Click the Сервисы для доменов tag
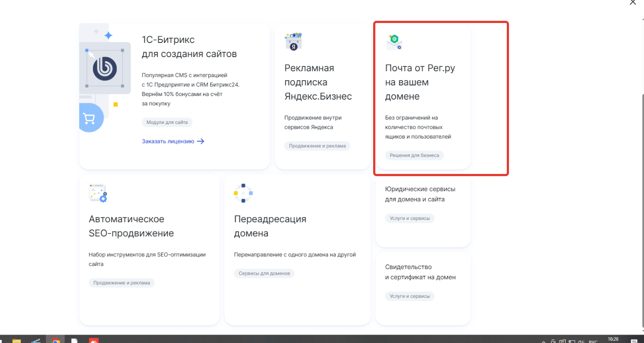 264,273
